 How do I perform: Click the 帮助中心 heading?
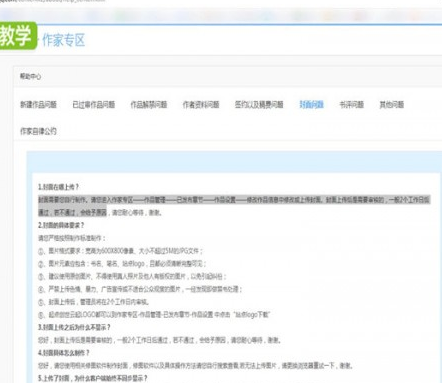[30, 76]
